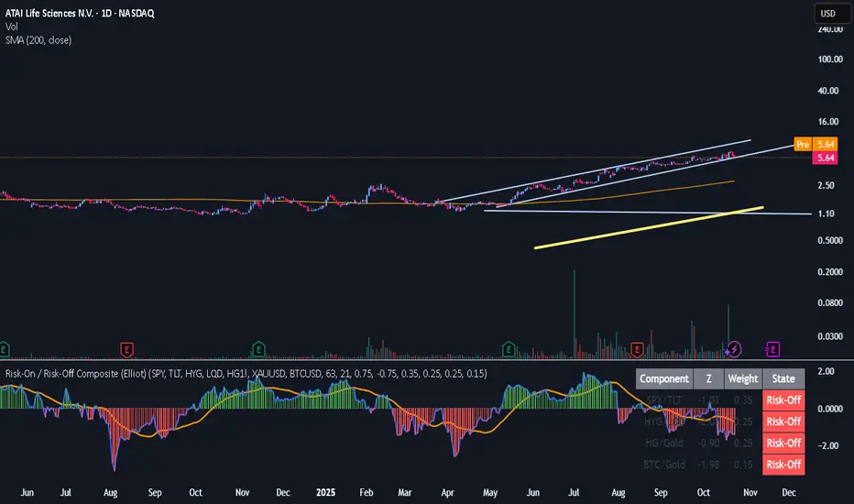Click the Z column header
This screenshot has height=504, width=854.
(x=708, y=378)
